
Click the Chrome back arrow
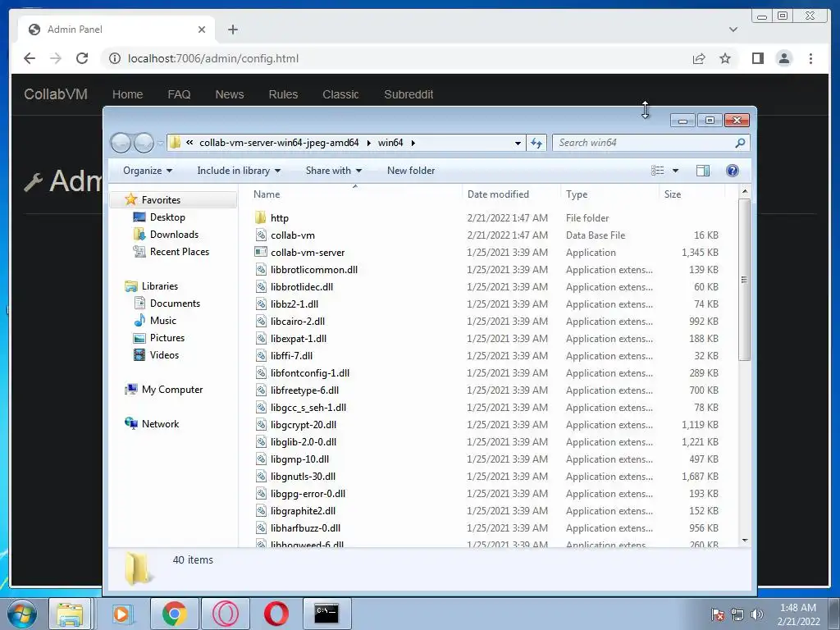(x=30, y=58)
